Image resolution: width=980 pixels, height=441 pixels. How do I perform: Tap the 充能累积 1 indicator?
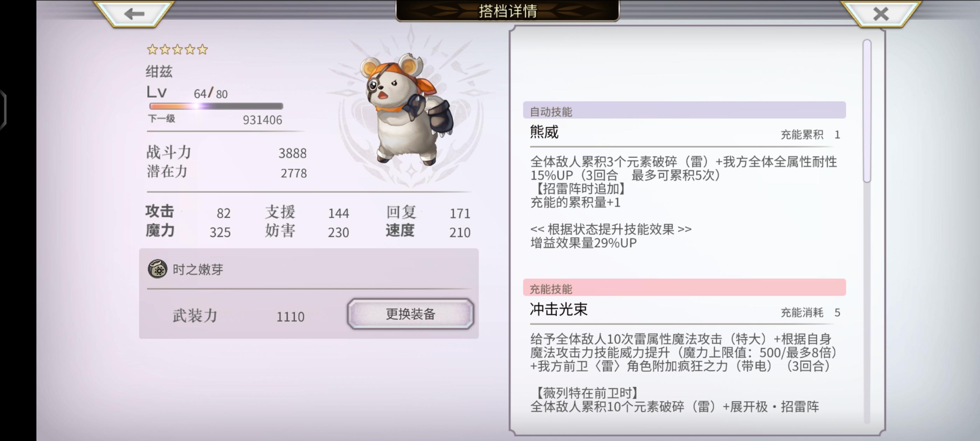(810, 135)
